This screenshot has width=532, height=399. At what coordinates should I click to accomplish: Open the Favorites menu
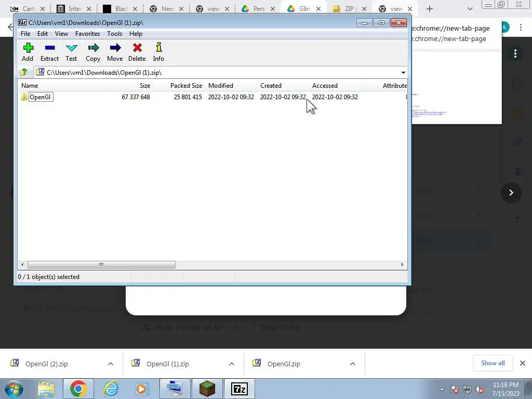point(87,34)
